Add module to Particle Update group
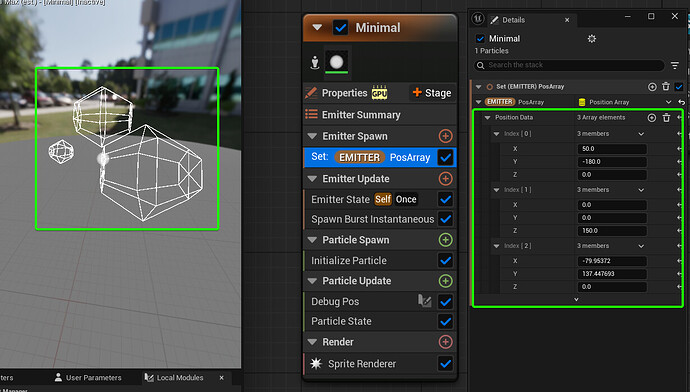 click(x=445, y=281)
